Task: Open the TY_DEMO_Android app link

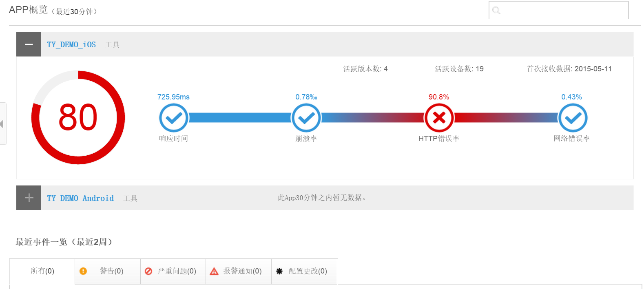Action: 80,198
